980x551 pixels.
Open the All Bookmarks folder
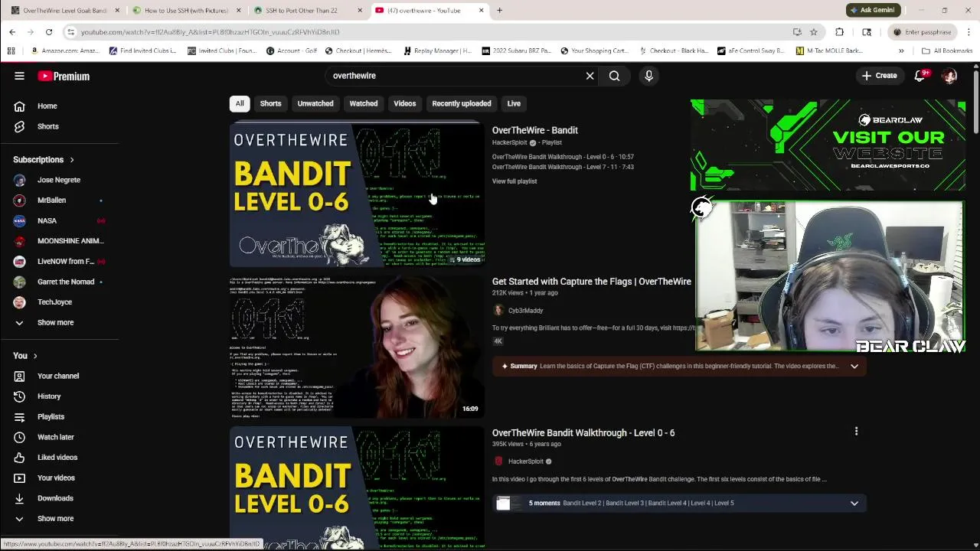[x=947, y=51]
